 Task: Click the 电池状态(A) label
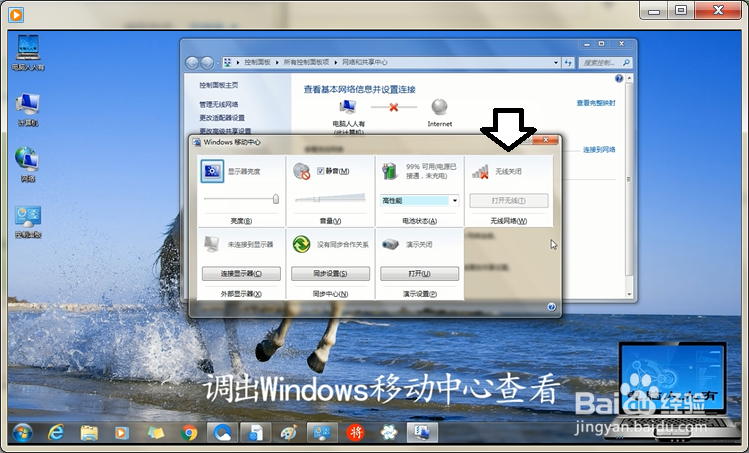point(419,221)
